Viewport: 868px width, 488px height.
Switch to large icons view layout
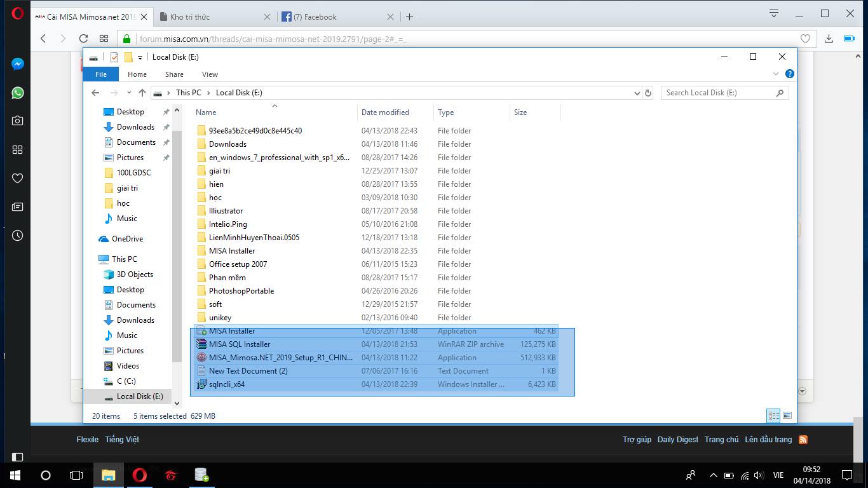click(x=787, y=416)
